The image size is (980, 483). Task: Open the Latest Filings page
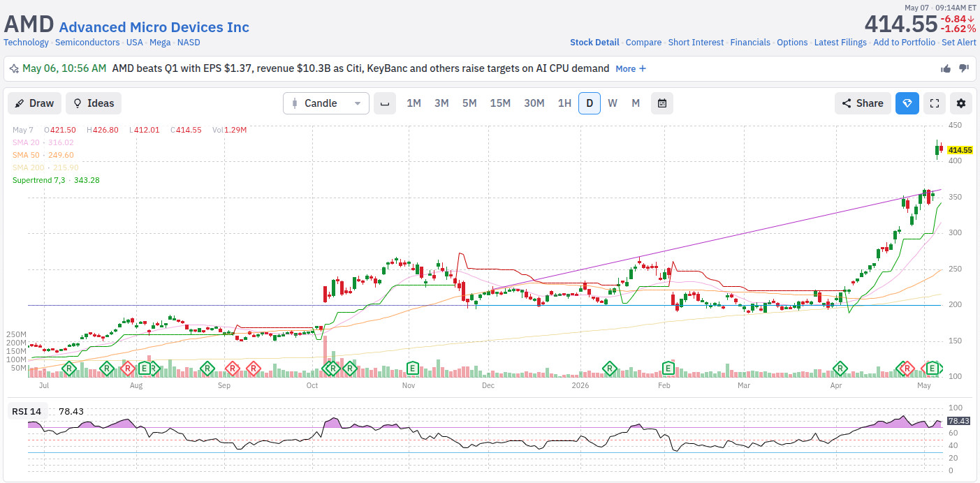(x=840, y=43)
